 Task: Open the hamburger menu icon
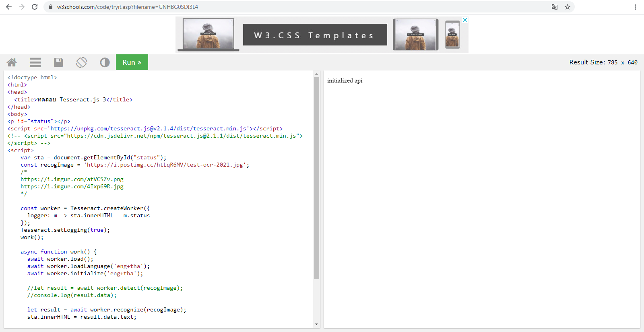click(35, 62)
